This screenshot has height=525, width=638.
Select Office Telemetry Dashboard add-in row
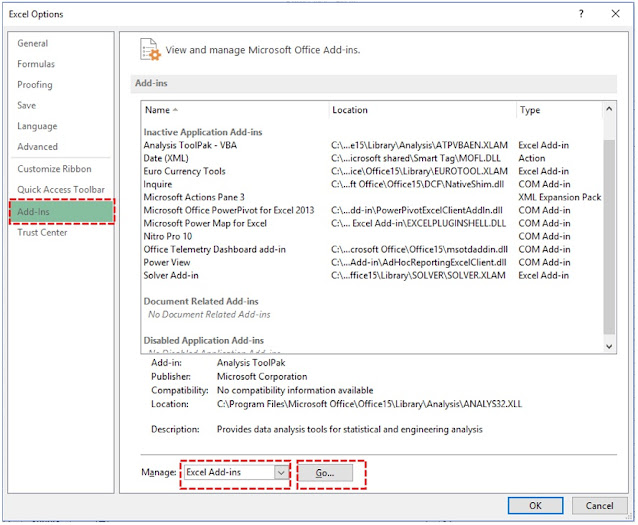pos(372,249)
